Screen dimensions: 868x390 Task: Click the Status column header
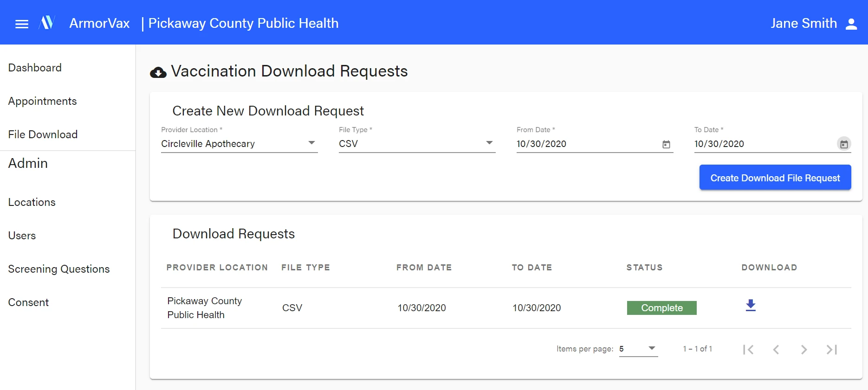(x=644, y=268)
